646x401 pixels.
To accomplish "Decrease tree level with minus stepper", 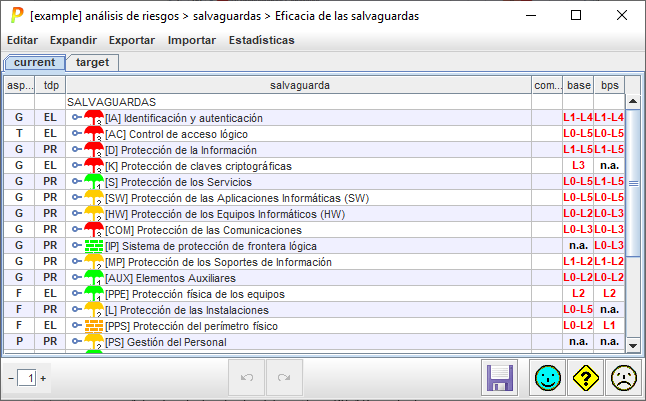I will pyautogui.click(x=10, y=379).
